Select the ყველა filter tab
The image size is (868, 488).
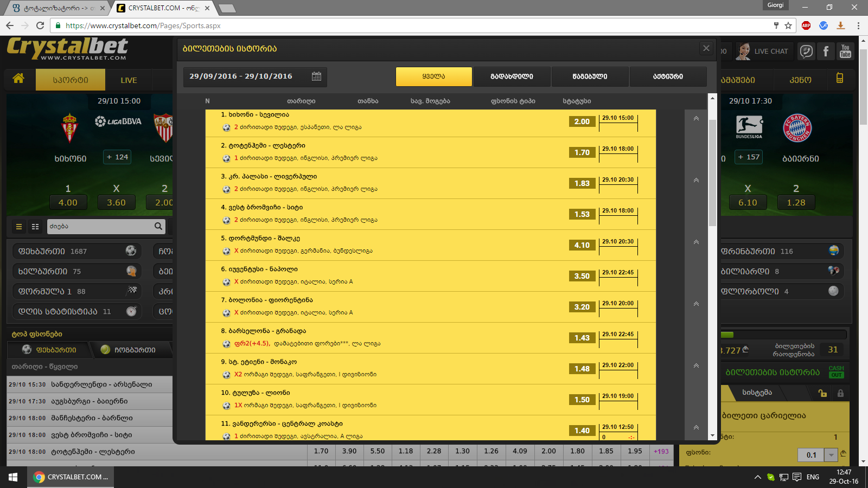[434, 76]
